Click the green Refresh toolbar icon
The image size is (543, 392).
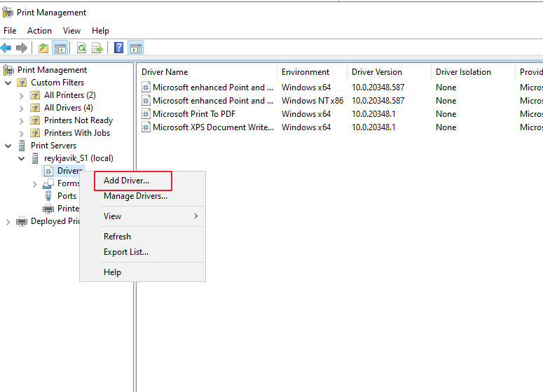(x=81, y=48)
